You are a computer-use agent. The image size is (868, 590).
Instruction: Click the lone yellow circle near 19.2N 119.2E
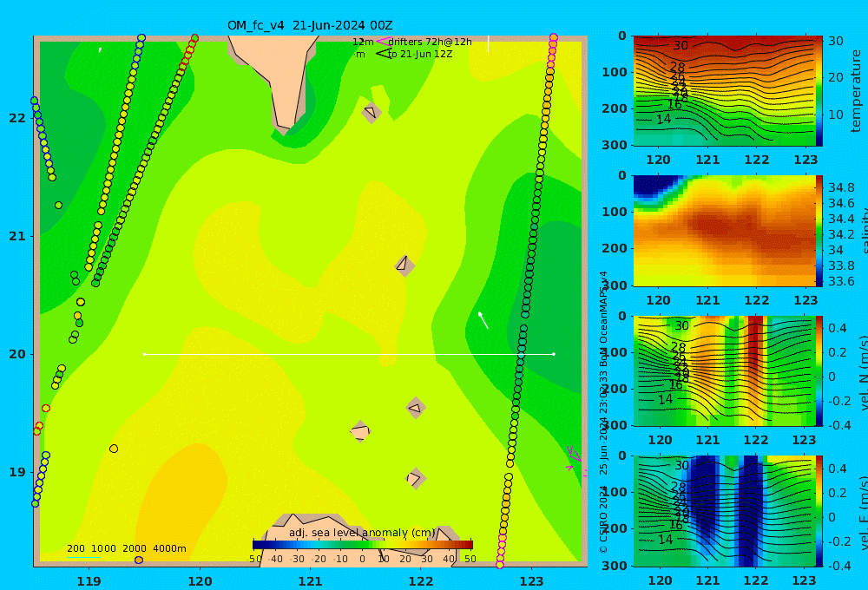click(x=114, y=449)
